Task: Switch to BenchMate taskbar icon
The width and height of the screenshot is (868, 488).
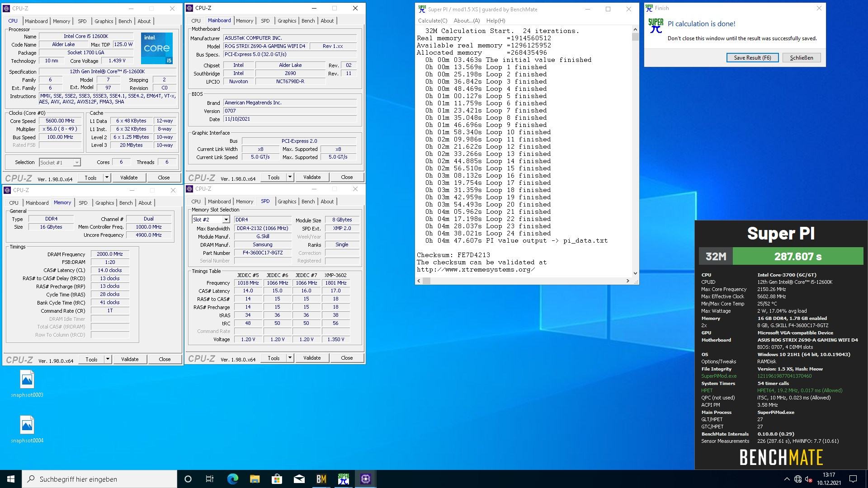Action: 321,479
